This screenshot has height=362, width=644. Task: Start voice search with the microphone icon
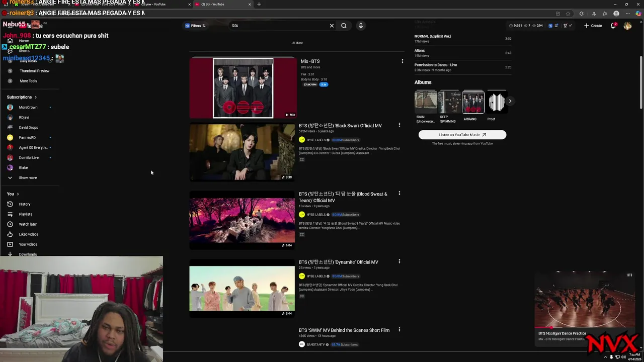(x=361, y=26)
